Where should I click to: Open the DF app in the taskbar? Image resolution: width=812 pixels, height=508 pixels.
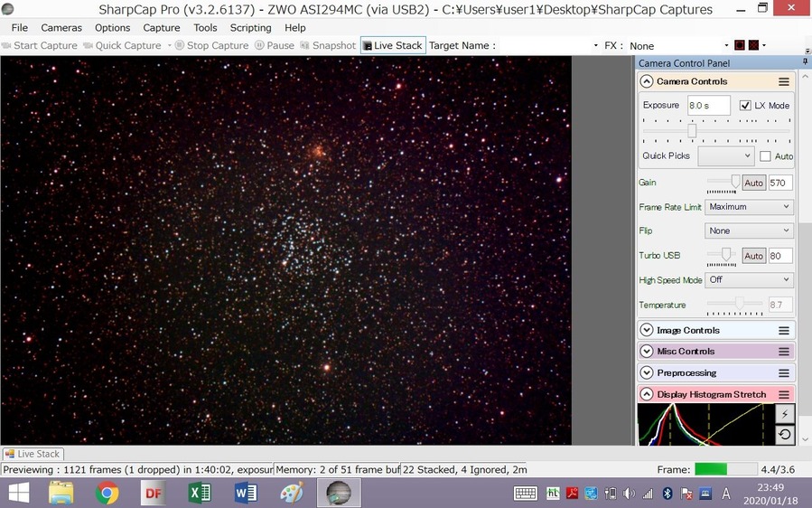point(154,493)
